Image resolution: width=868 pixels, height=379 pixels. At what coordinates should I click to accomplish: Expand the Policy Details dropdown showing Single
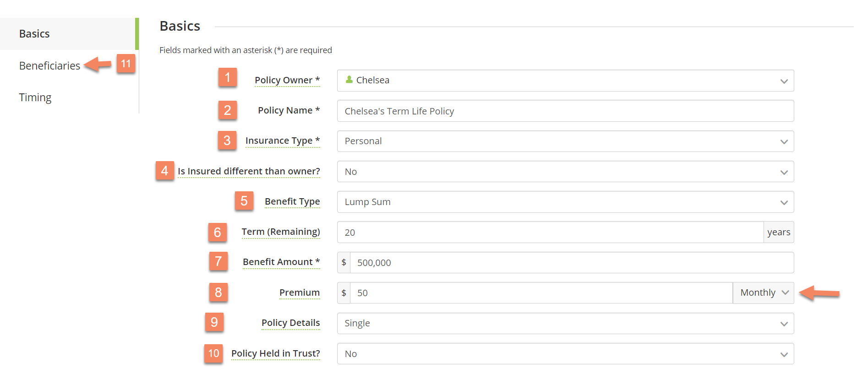pos(565,323)
